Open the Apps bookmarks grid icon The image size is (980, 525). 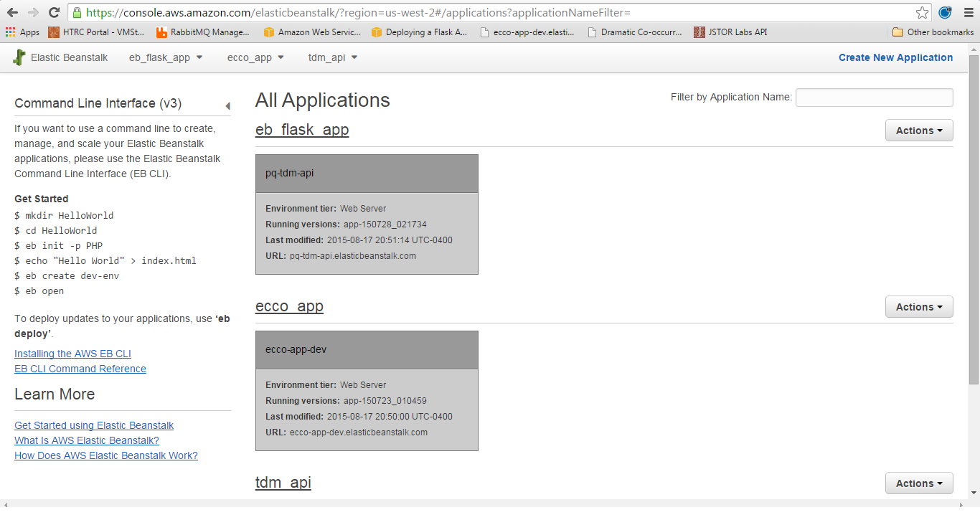(x=10, y=32)
